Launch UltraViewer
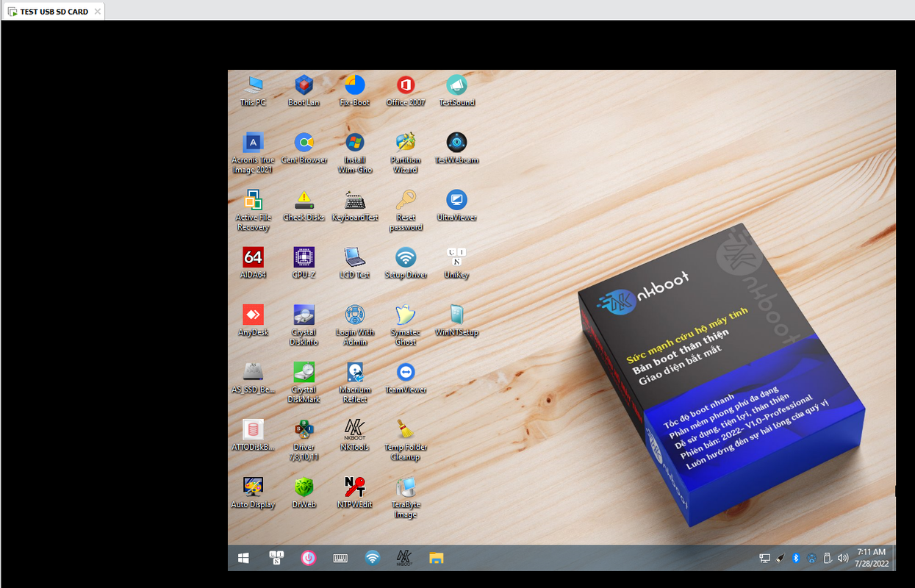915x588 pixels. tap(456, 206)
